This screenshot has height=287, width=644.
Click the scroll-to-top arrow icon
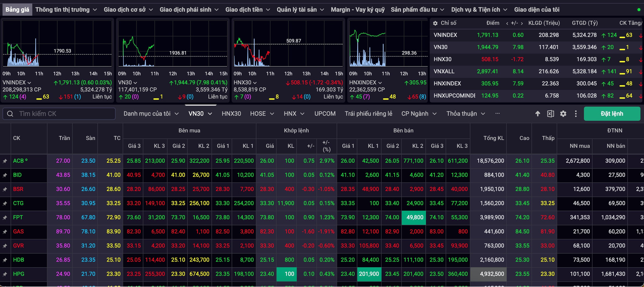tap(538, 114)
